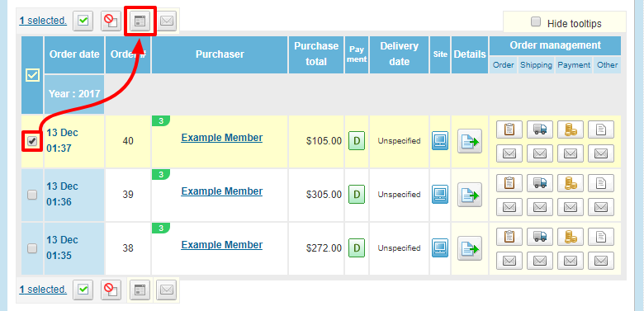The height and width of the screenshot is (311, 644).
Task: Click the order clipboard icon for order 40
Action: point(509,130)
